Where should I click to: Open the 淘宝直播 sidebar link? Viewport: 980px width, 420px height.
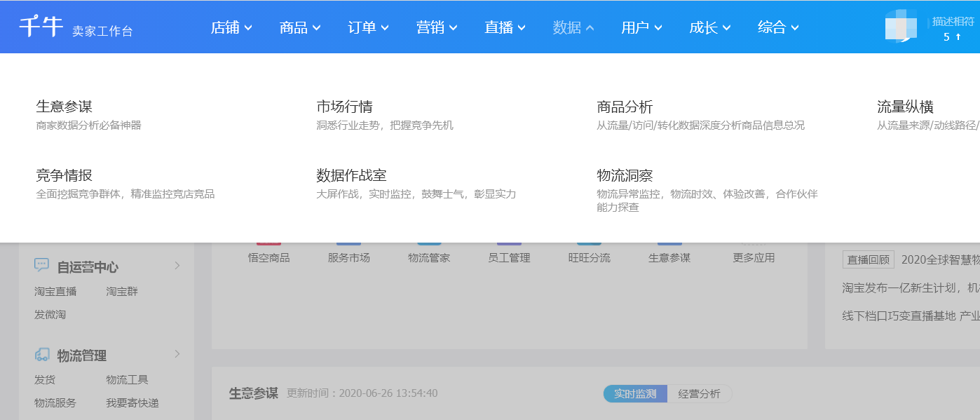(x=55, y=291)
